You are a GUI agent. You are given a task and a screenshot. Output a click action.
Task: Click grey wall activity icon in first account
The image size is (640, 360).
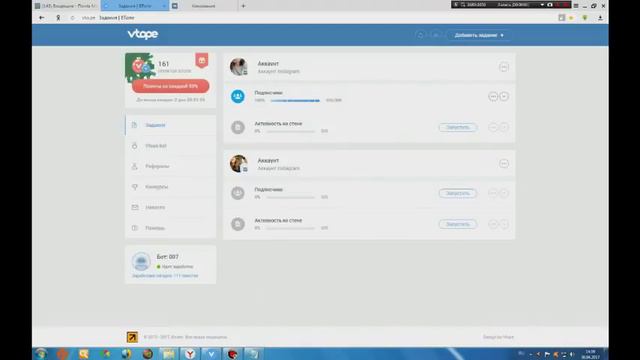click(x=238, y=127)
